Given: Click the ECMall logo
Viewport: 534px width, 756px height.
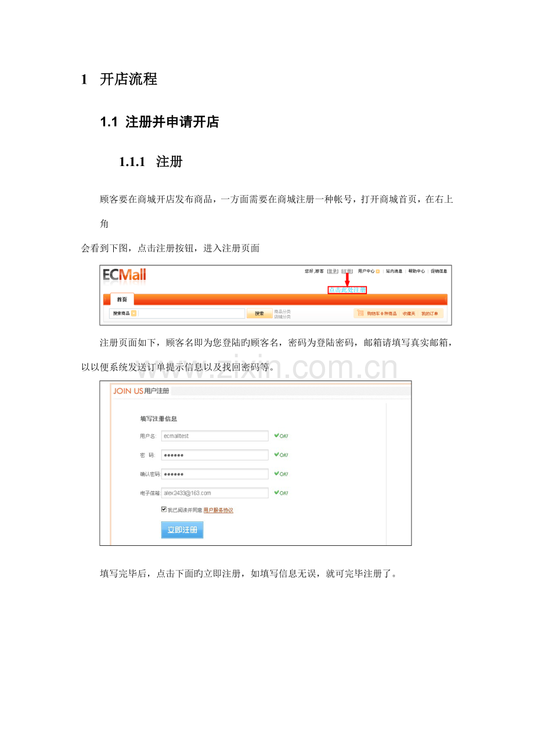Looking at the screenshot, I should (x=125, y=275).
